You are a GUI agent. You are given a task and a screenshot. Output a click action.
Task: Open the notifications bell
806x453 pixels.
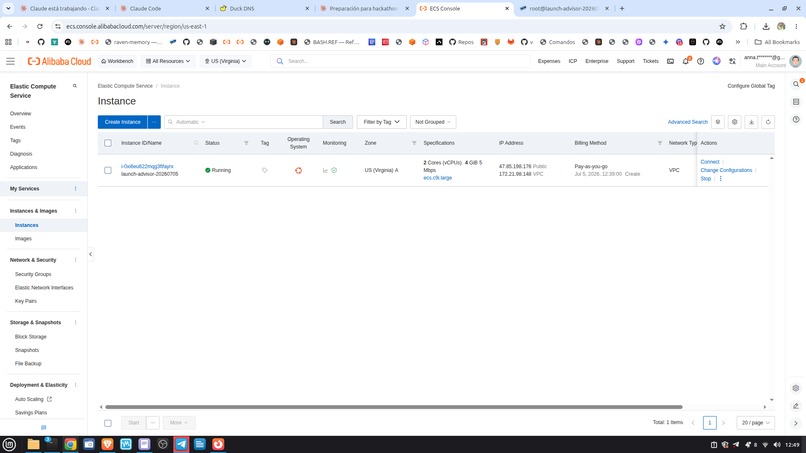point(686,61)
